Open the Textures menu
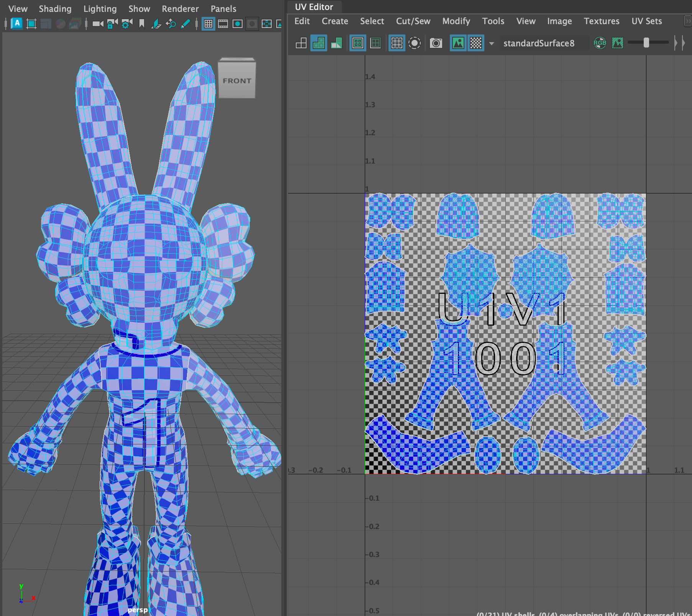 tap(602, 21)
